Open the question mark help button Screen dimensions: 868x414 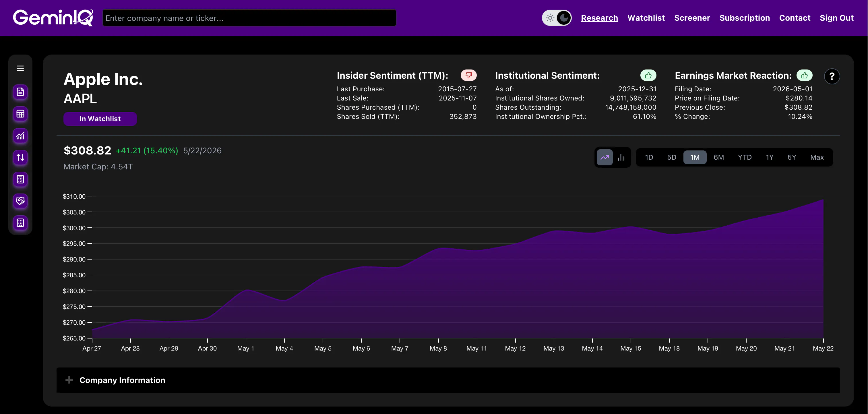[x=832, y=76]
